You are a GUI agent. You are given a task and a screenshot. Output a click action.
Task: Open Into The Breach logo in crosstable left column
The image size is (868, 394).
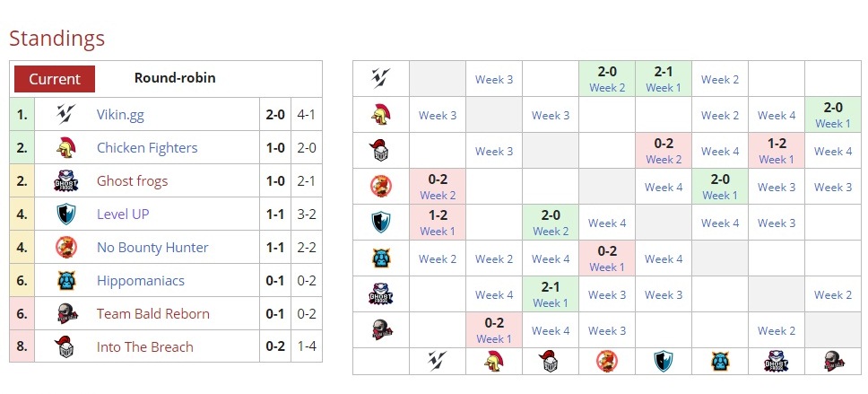380,151
